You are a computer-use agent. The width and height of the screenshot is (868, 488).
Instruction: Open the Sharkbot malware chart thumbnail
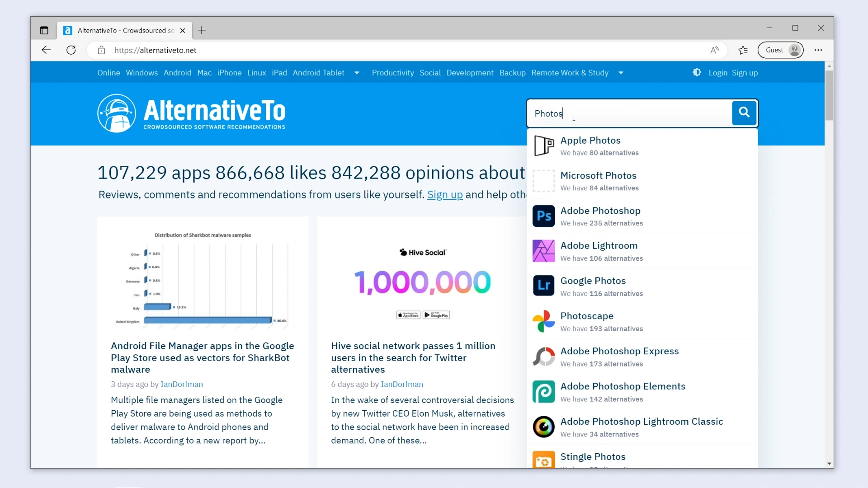point(203,280)
